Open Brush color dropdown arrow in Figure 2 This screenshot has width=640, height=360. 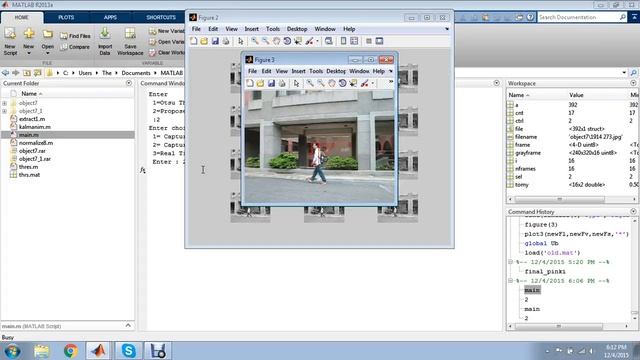click(317, 41)
